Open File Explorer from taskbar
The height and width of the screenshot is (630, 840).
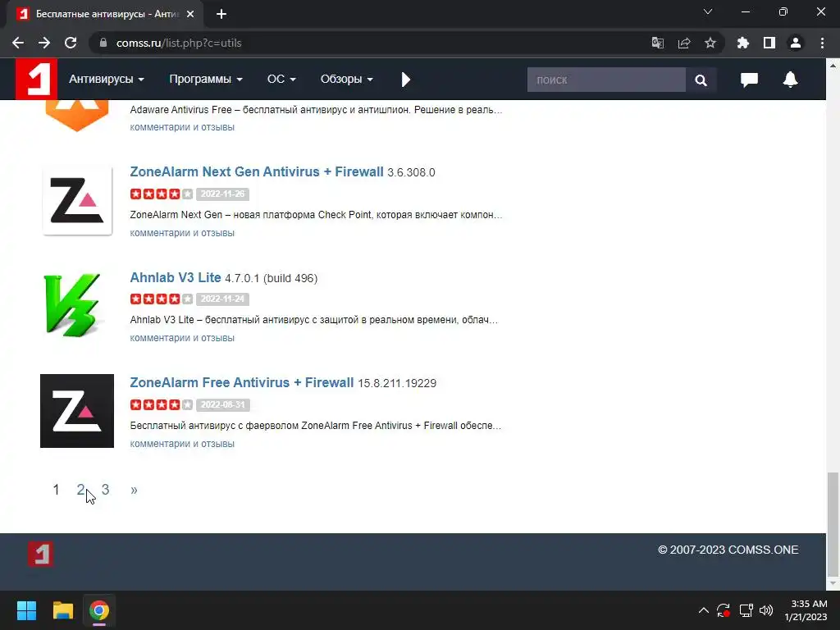point(62,610)
